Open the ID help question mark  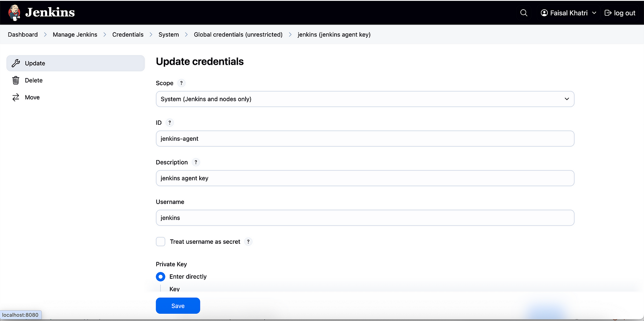[169, 123]
